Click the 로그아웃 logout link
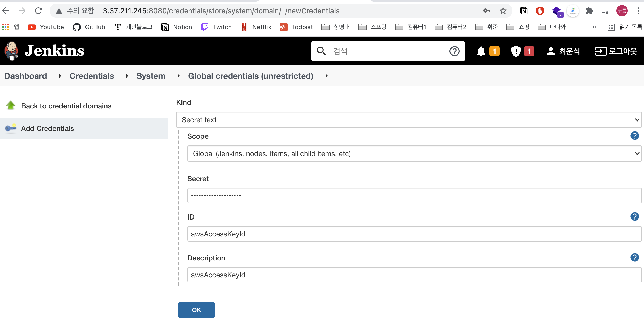The width and height of the screenshot is (644, 329). tap(616, 51)
